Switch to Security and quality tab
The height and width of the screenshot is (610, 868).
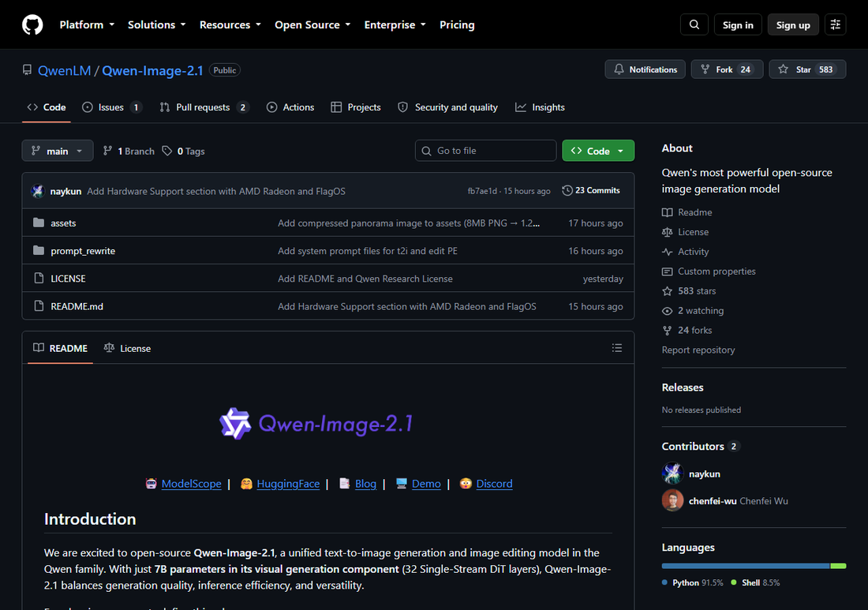448,107
